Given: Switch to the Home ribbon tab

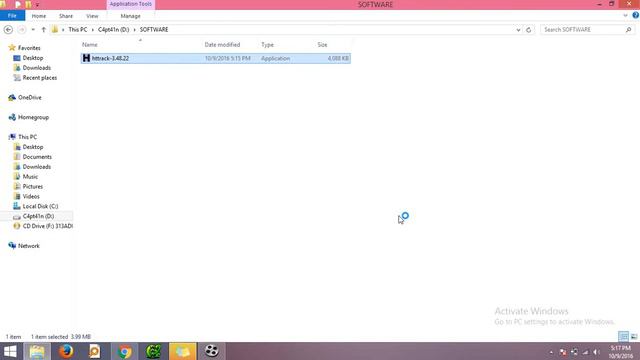Looking at the screenshot, I should coord(39,16).
